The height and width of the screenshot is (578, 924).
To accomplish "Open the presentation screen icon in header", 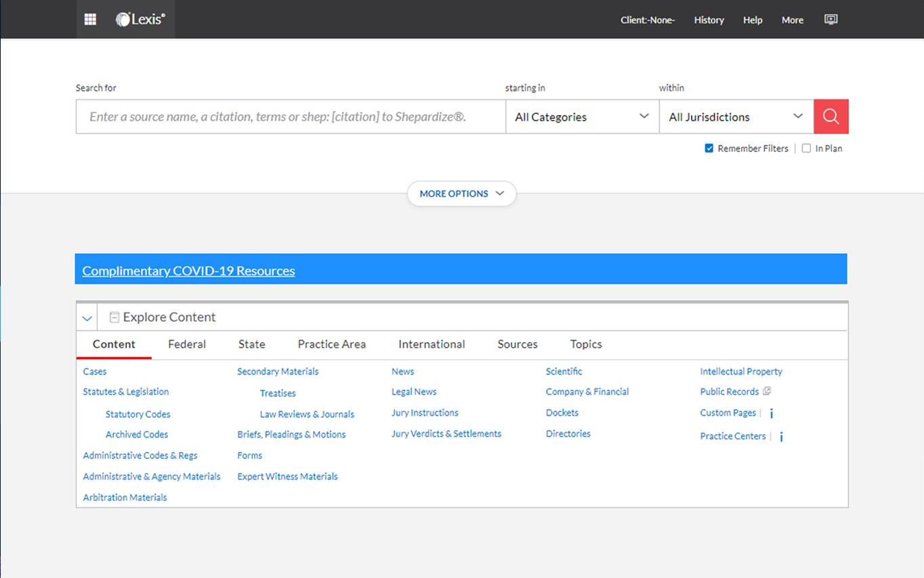I will pyautogui.click(x=831, y=20).
